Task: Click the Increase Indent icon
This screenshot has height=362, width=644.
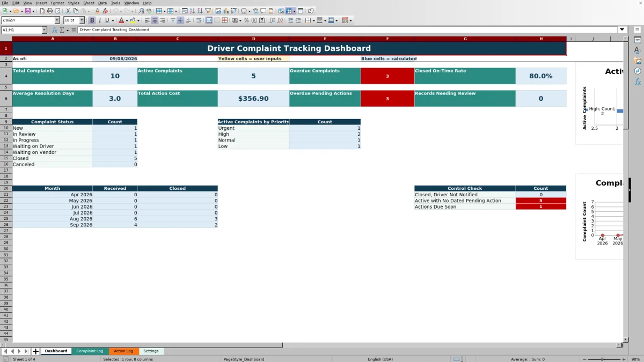Action: [x=290, y=20]
